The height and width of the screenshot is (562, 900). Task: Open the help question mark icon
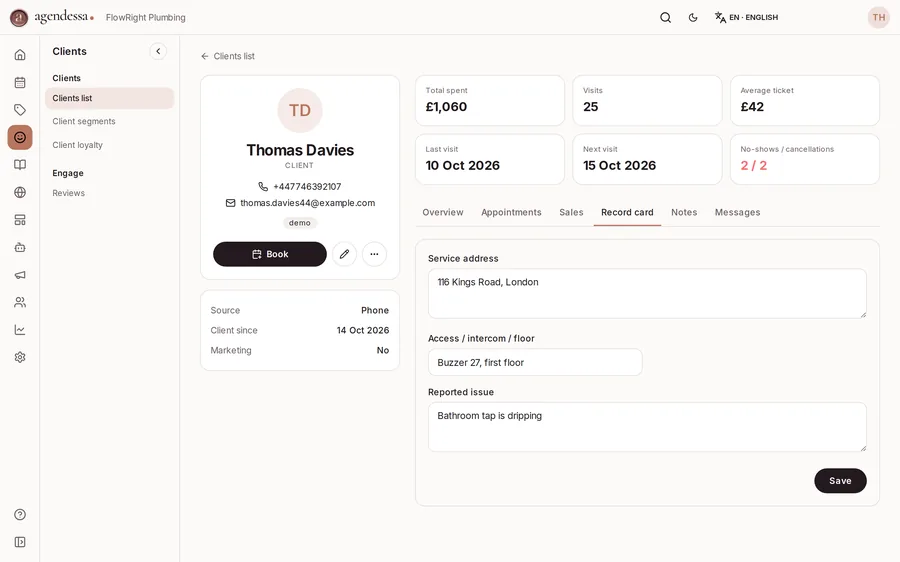(20, 514)
